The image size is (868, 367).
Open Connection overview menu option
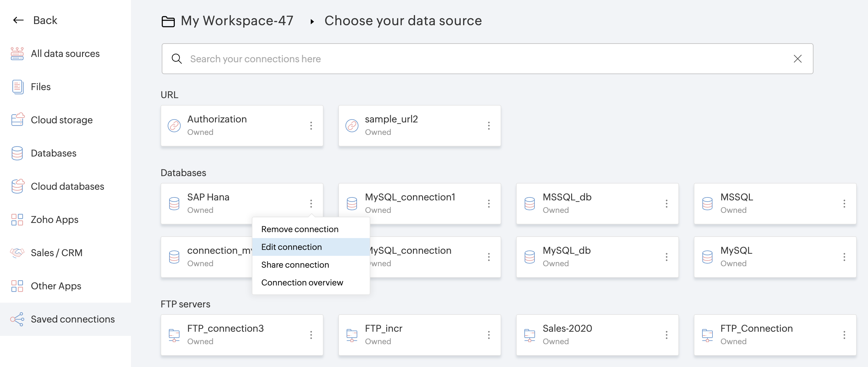302,283
